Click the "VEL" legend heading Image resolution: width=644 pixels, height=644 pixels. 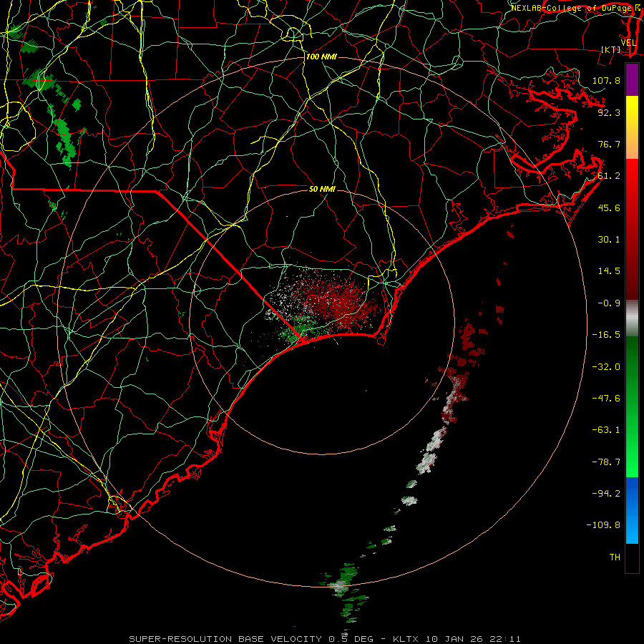(628, 43)
